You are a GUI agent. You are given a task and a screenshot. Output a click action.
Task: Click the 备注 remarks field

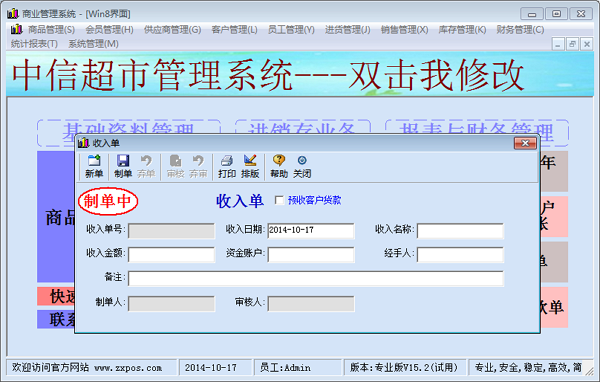[x=316, y=279]
